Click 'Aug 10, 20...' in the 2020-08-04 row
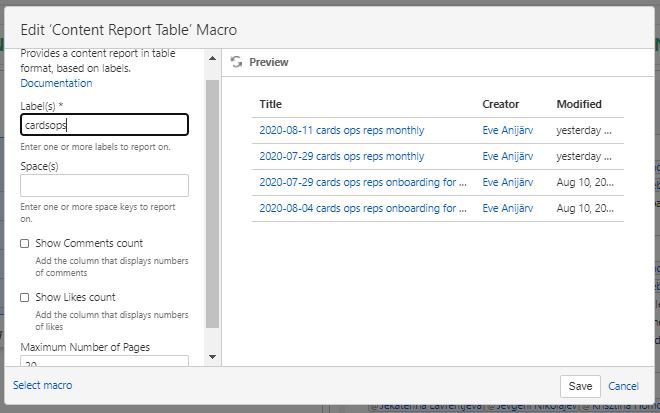The height and width of the screenshot is (413, 660). [585, 208]
